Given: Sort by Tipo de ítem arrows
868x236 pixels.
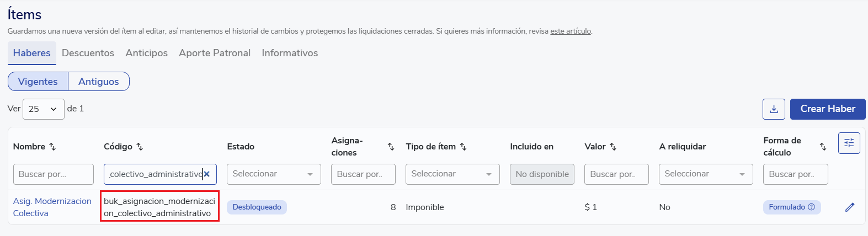Looking at the screenshot, I should (x=463, y=147).
